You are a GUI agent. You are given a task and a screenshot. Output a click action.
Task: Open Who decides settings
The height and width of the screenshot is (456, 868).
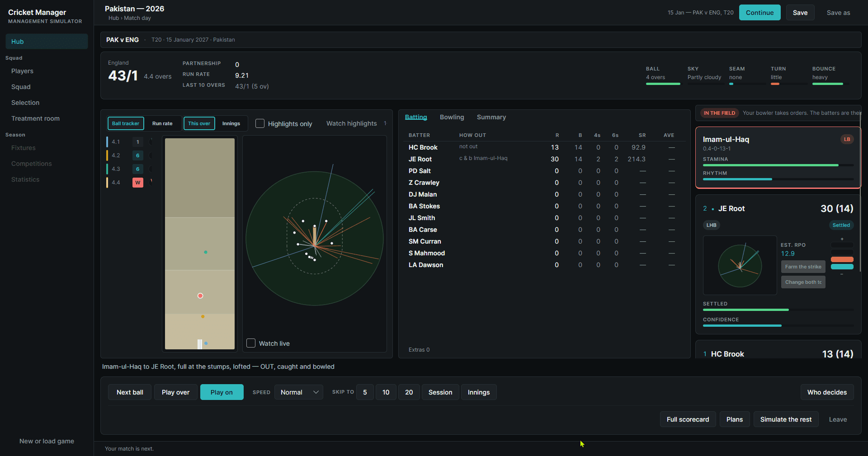coord(827,392)
